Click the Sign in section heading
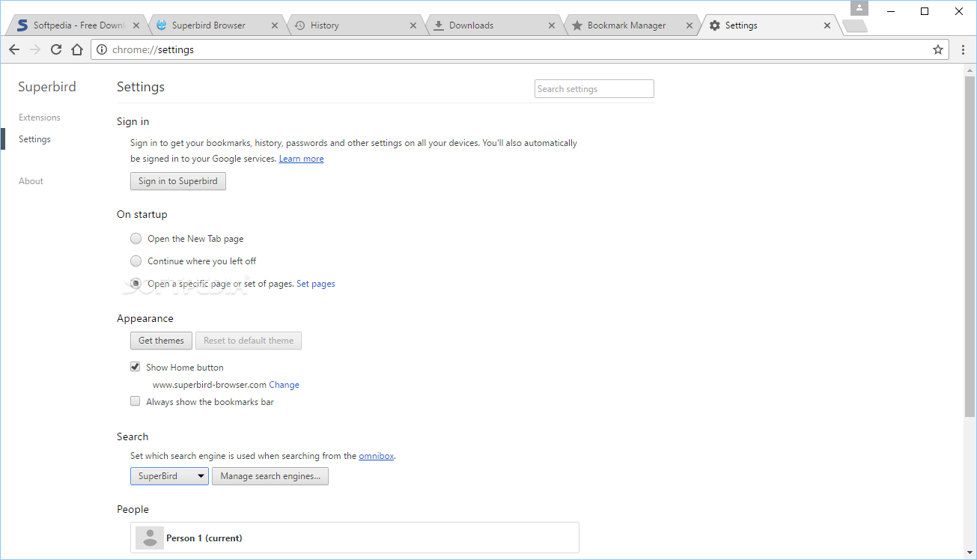 click(133, 121)
